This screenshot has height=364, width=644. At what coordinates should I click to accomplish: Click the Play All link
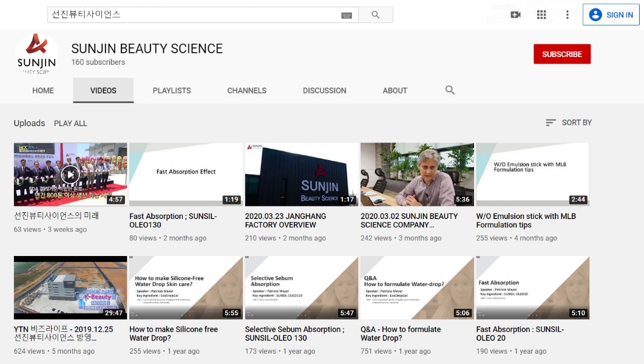pos(70,123)
